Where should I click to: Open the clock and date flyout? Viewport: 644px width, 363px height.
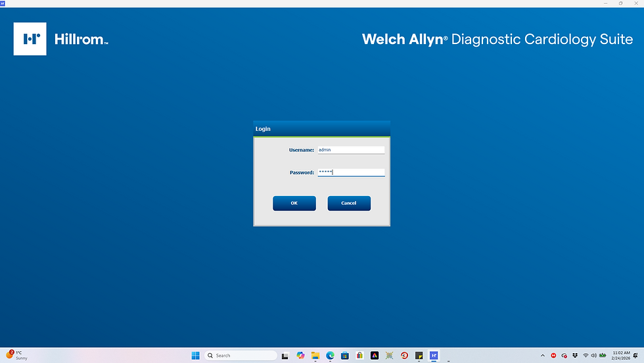pos(620,356)
